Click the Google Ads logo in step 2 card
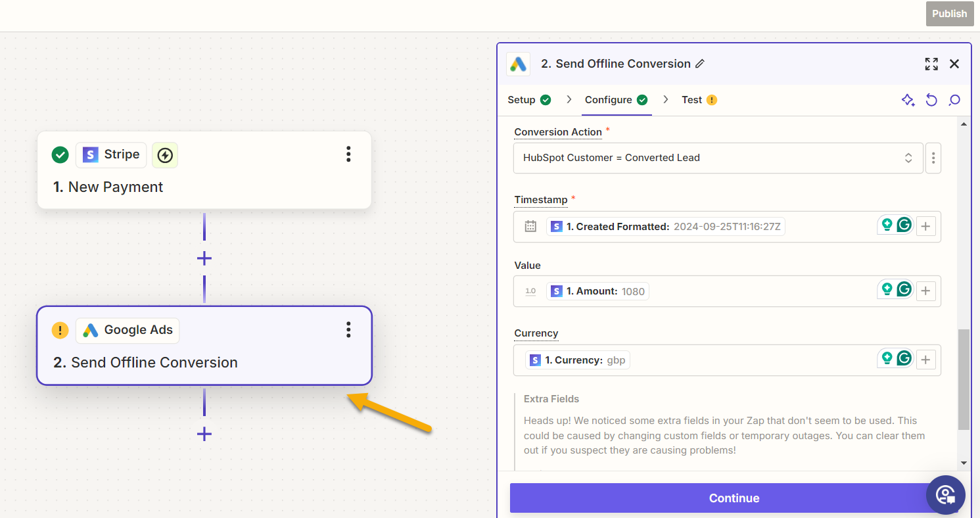The image size is (980, 518). [x=91, y=330]
